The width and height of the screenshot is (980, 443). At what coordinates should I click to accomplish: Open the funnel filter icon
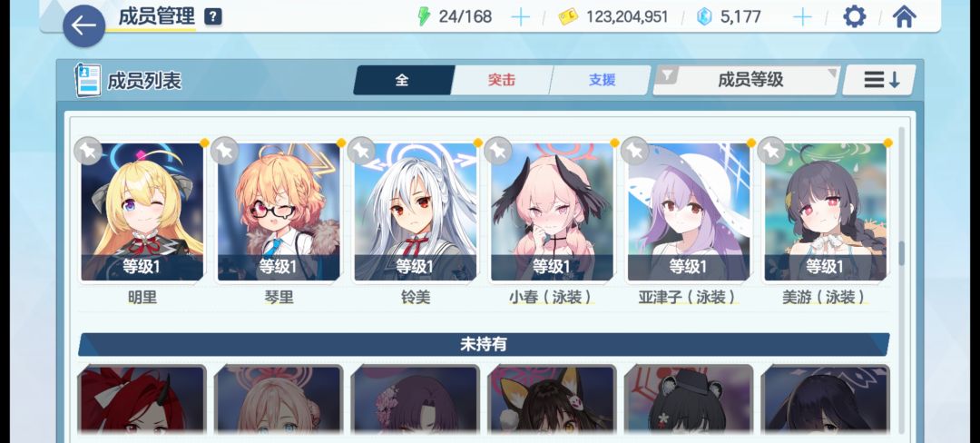click(x=668, y=75)
